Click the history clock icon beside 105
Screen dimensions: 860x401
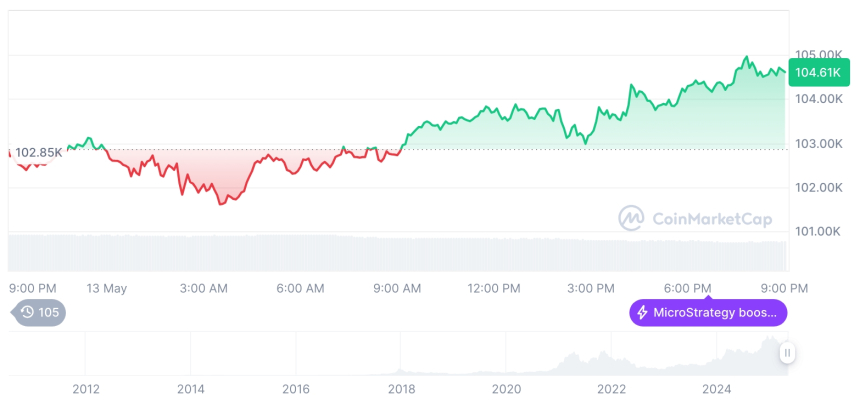[x=27, y=313]
